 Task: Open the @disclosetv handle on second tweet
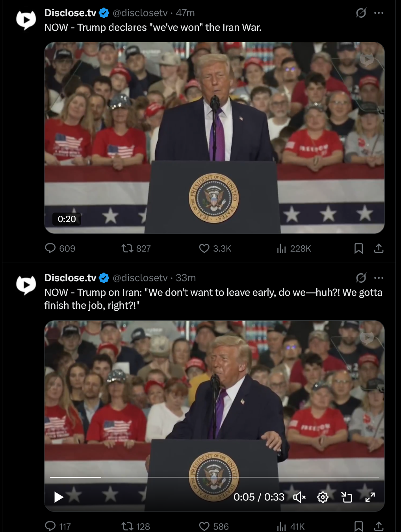point(140,278)
